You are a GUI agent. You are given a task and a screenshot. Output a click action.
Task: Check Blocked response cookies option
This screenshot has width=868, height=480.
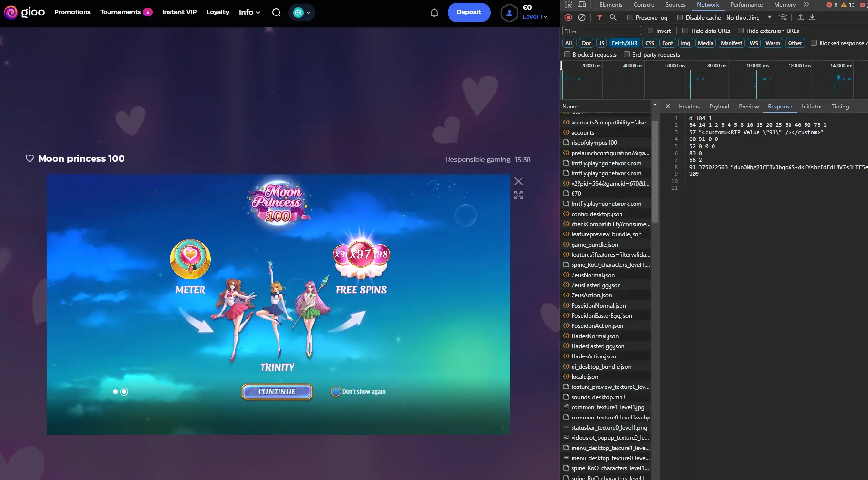click(814, 43)
